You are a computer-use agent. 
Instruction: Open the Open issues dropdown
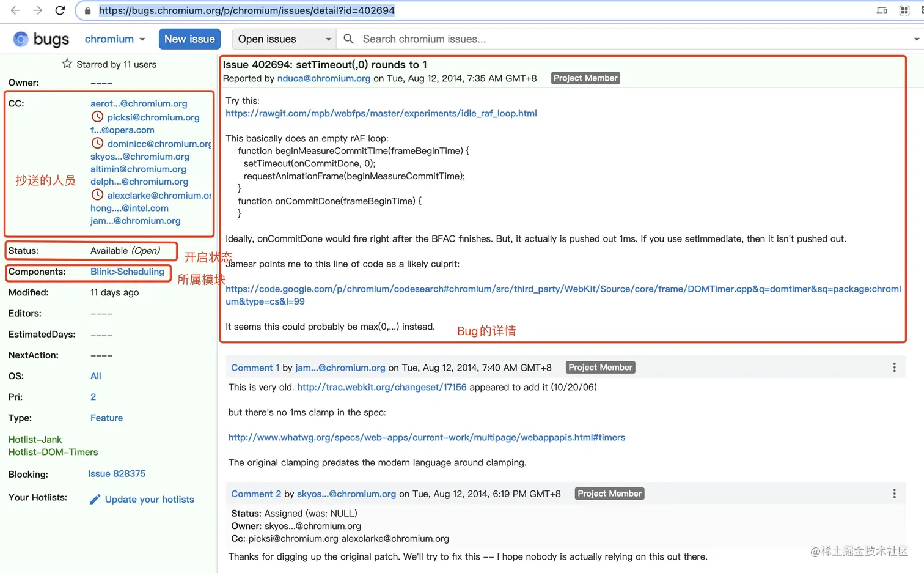click(x=284, y=39)
